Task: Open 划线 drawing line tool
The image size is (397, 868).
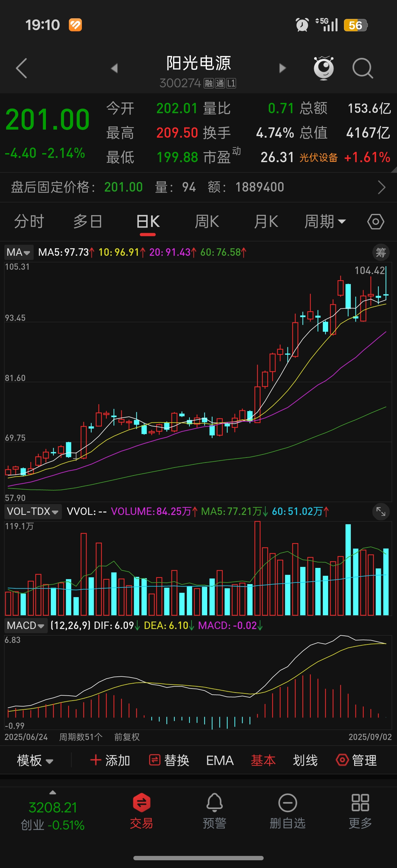Action: (305, 760)
